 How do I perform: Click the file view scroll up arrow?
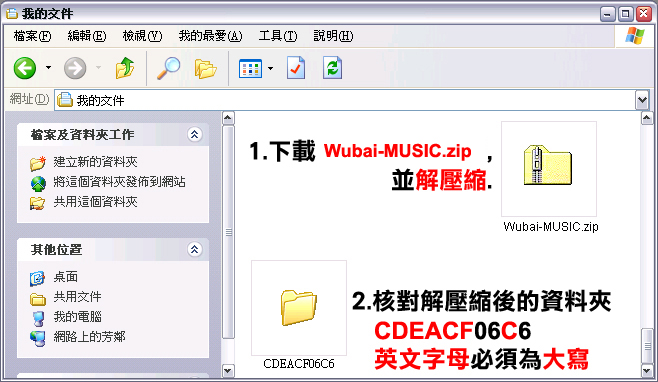click(x=647, y=118)
